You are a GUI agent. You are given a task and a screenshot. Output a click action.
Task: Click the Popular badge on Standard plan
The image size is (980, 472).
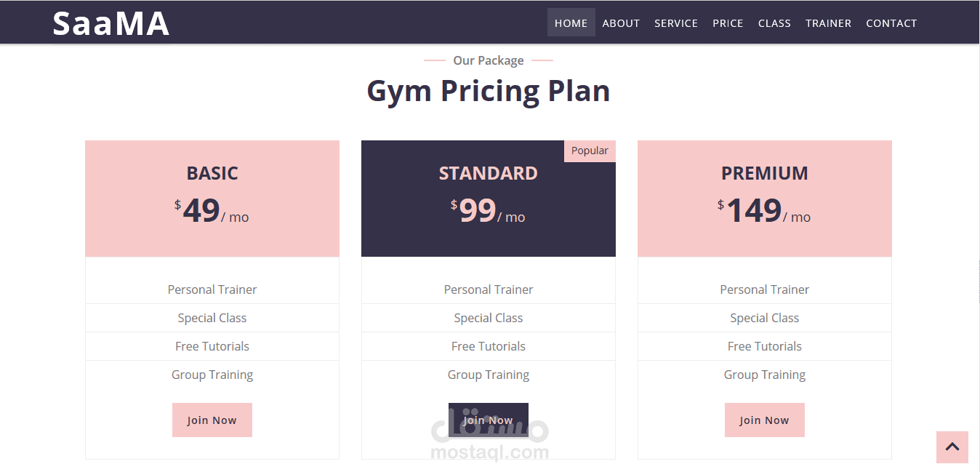pyautogui.click(x=590, y=151)
